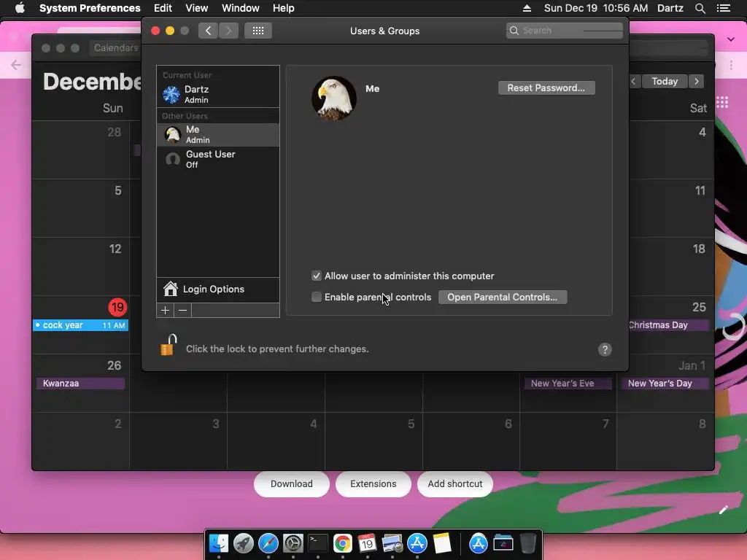747x560 pixels.
Task: Show all preferences grid button
Action: pyautogui.click(x=258, y=31)
